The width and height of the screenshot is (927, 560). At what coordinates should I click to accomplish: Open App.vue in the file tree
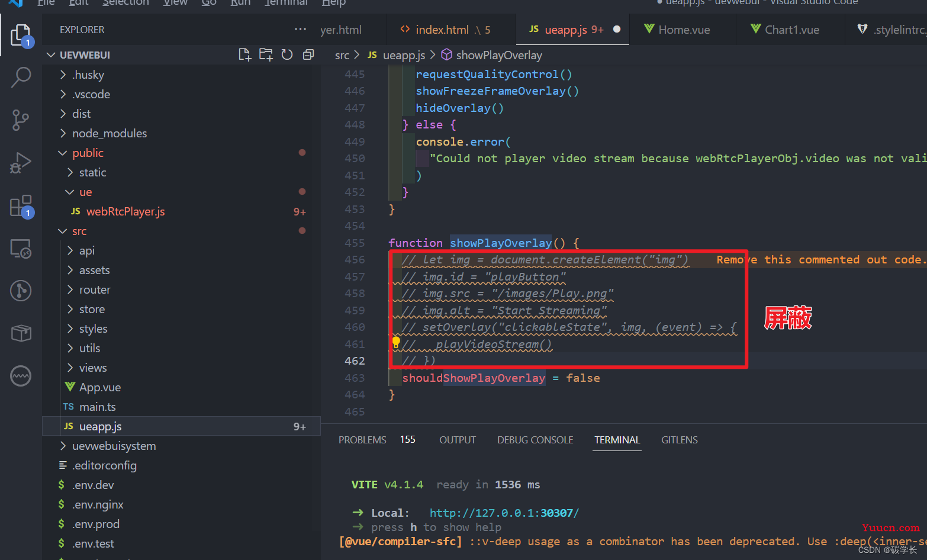[181, 387]
